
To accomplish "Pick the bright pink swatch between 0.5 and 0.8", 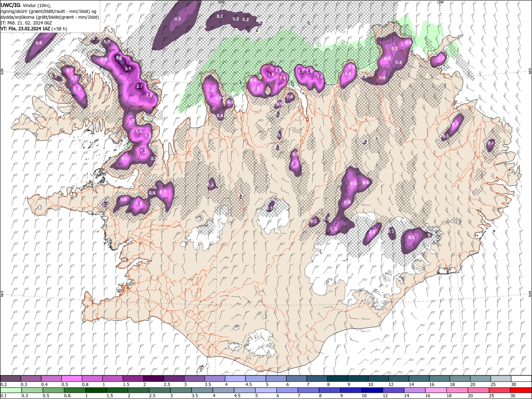I will [x=71, y=378].
